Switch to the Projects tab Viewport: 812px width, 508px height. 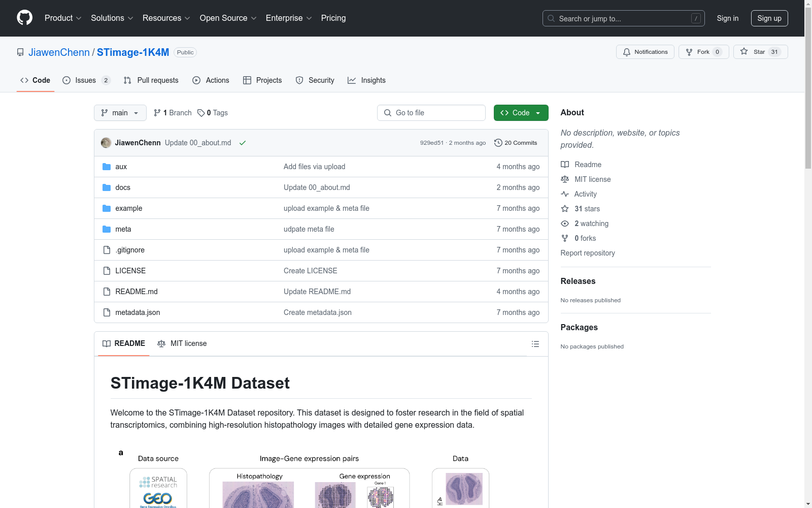coord(262,80)
